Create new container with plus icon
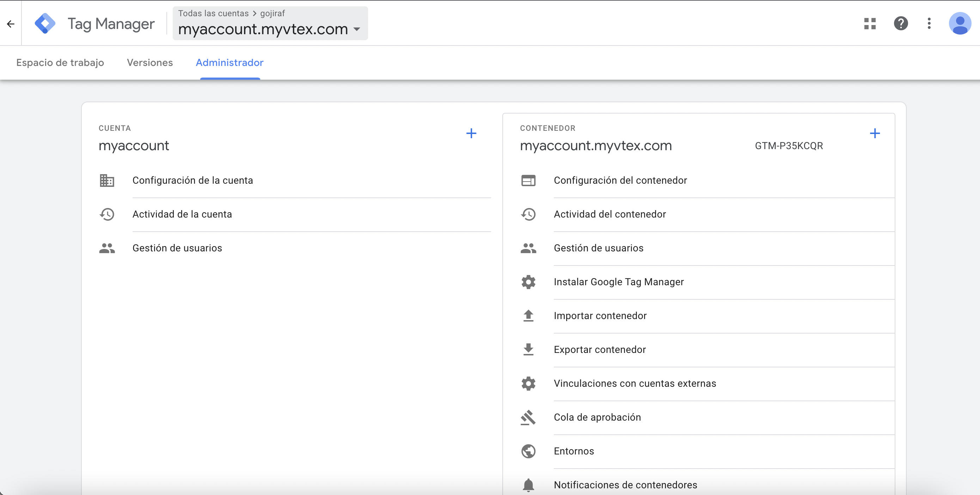980x495 pixels. [875, 133]
